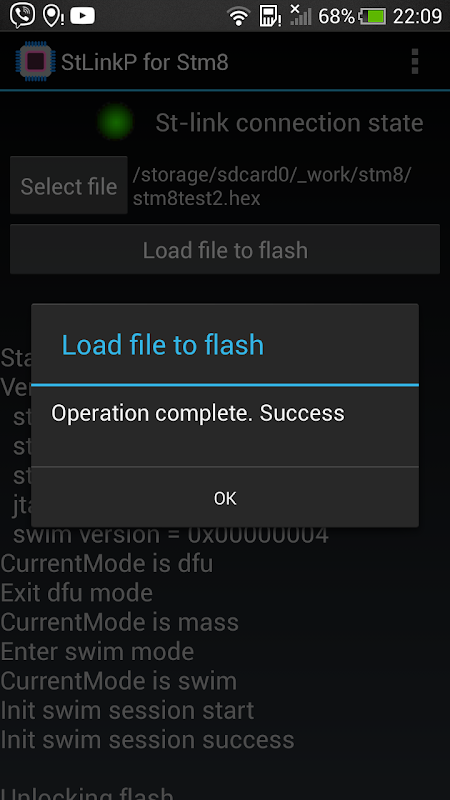Open the three-dot overflow menu

414,62
